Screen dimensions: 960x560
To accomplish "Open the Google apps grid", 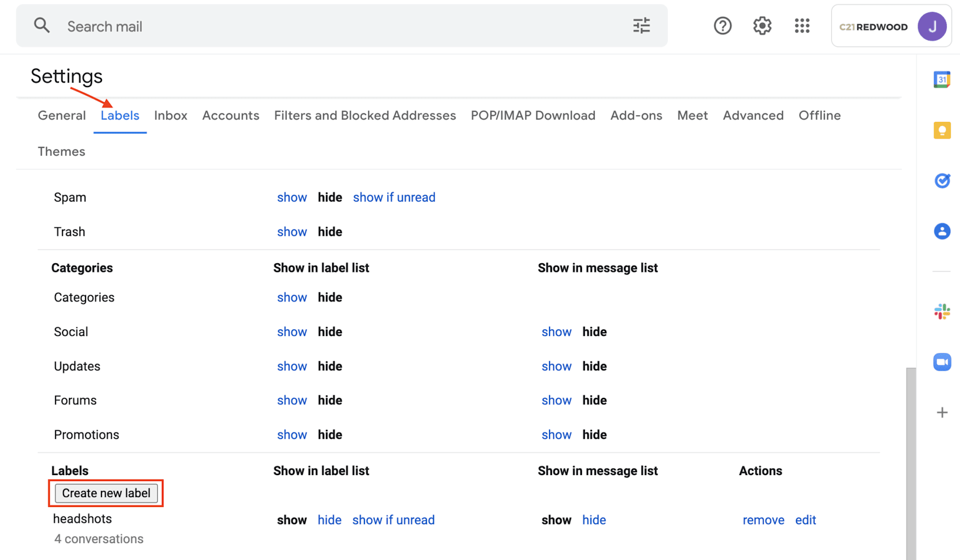I will [801, 26].
